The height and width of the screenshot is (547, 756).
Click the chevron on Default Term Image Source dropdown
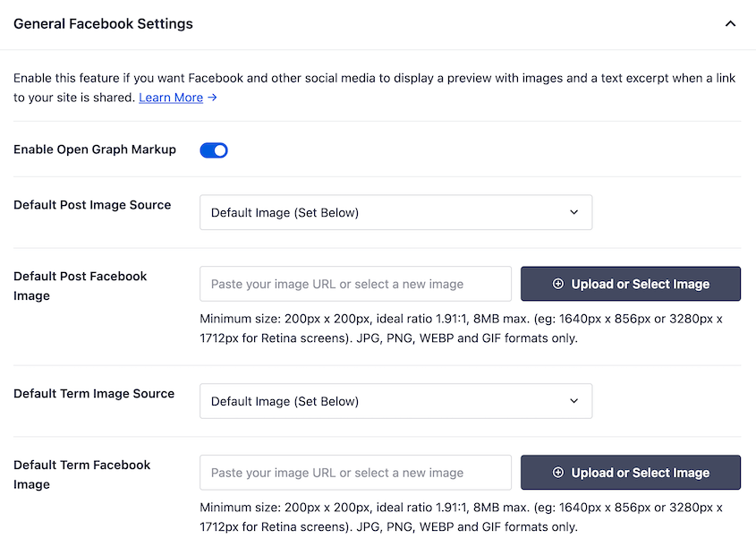pos(575,401)
